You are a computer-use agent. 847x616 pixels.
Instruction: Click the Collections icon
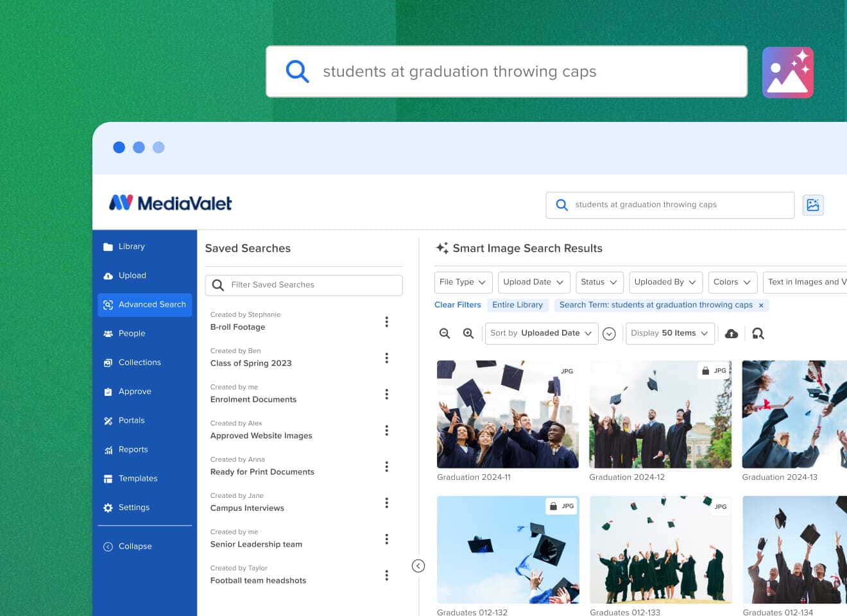(108, 362)
